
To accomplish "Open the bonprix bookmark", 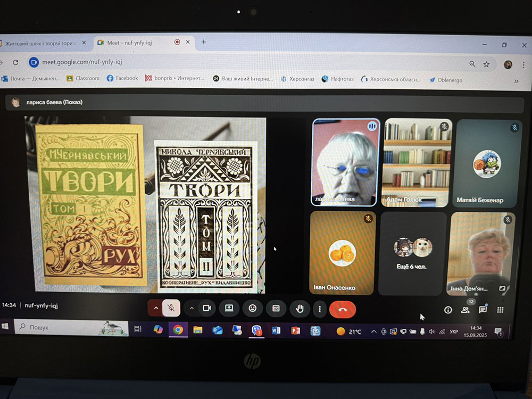I will [174, 78].
